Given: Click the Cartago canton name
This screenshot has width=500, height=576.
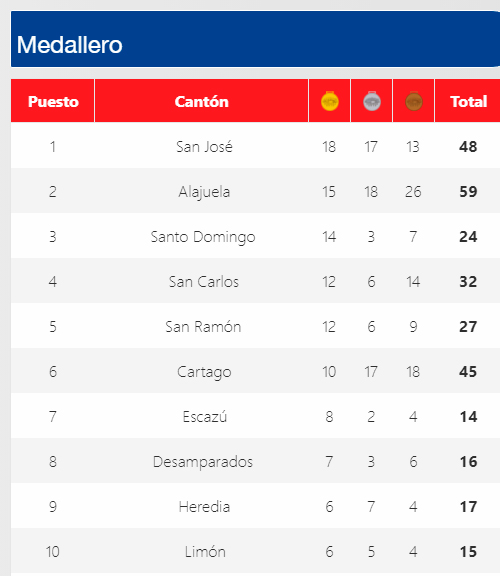Looking at the screenshot, I should pyautogui.click(x=204, y=372).
